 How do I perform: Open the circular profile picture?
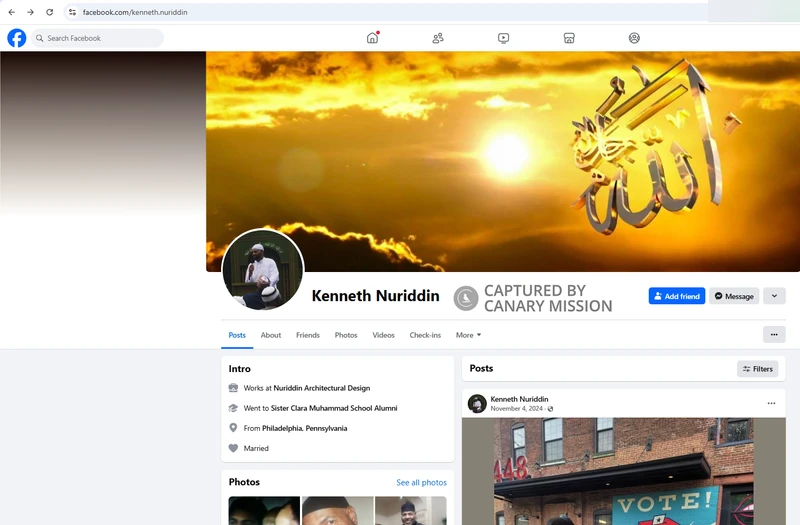coord(263,269)
